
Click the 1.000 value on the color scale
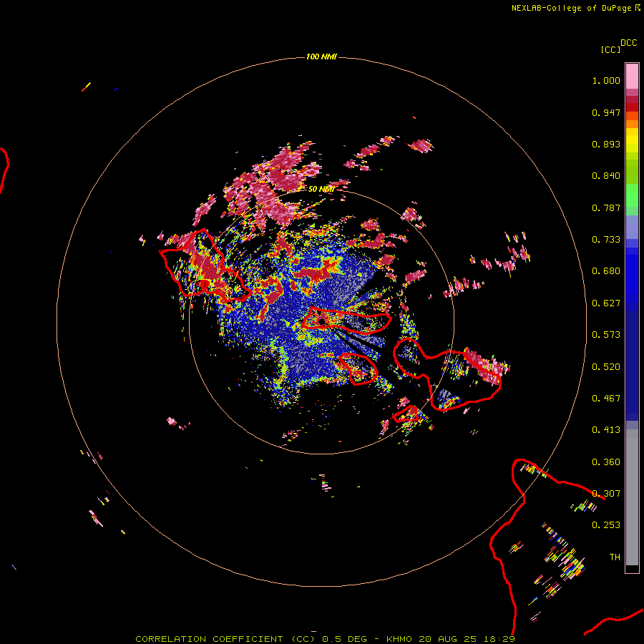pos(606,80)
